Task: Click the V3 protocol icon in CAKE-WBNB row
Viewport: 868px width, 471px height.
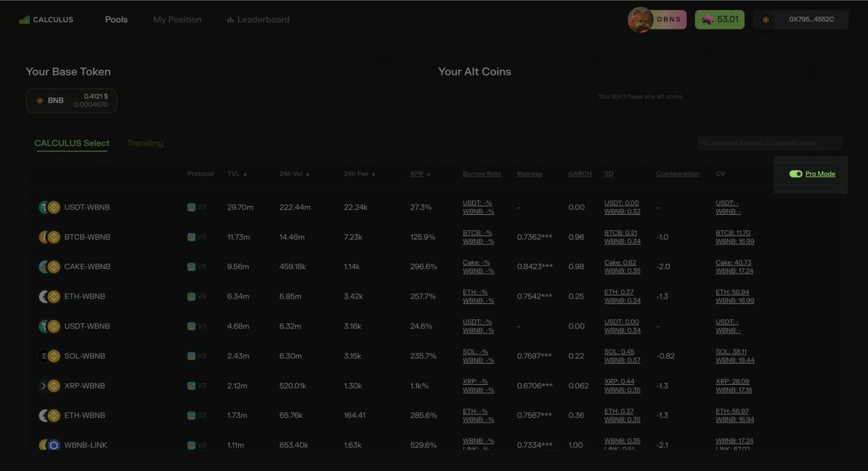Action: coord(191,267)
